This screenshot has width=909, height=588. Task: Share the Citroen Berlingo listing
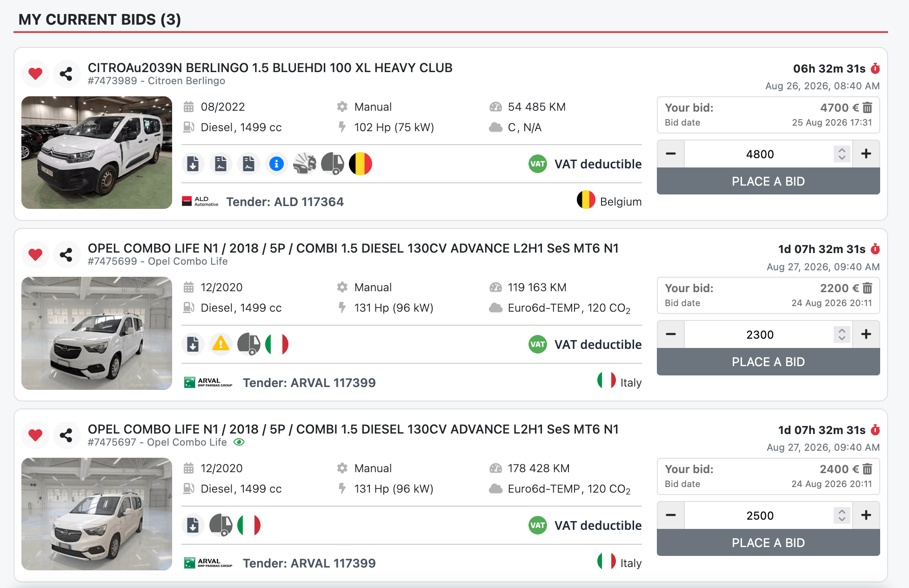click(66, 73)
